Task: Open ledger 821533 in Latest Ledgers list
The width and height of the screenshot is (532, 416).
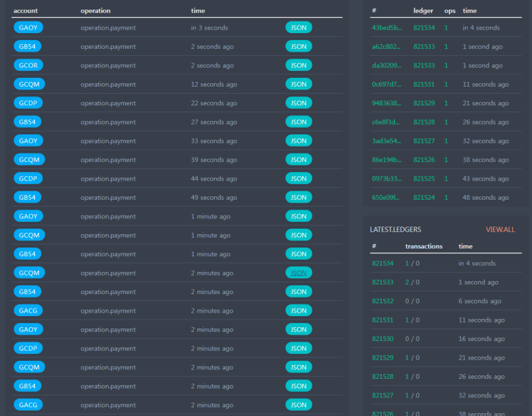Action: click(x=383, y=282)
